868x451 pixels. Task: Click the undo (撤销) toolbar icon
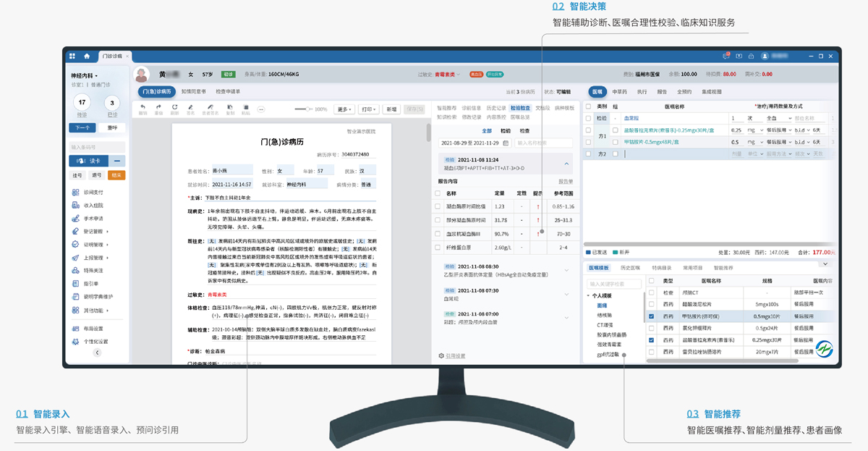click(x=142, y=107)
